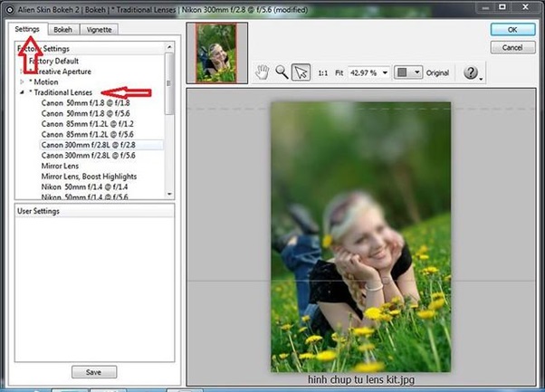The image size is (545, 392).
Task: Select the arrow pointer tool
Action: point(301,72)
